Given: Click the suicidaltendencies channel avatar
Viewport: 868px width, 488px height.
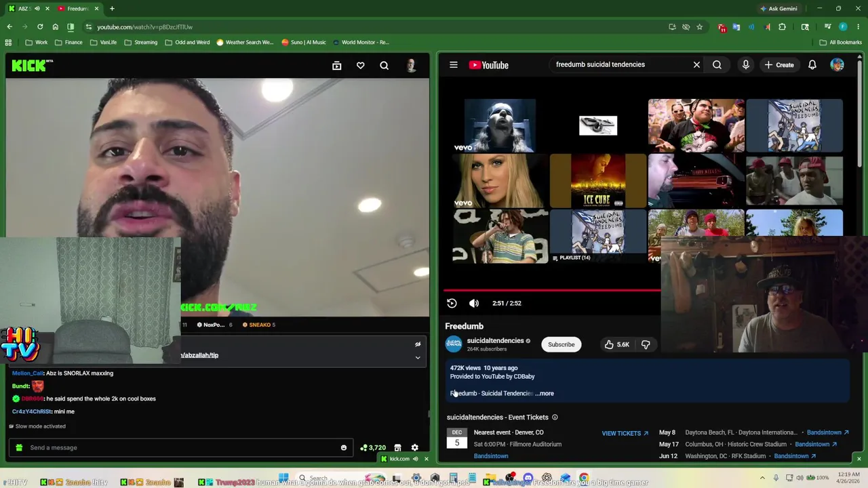Looking at the screenshot, I should (x=454, y=344).
